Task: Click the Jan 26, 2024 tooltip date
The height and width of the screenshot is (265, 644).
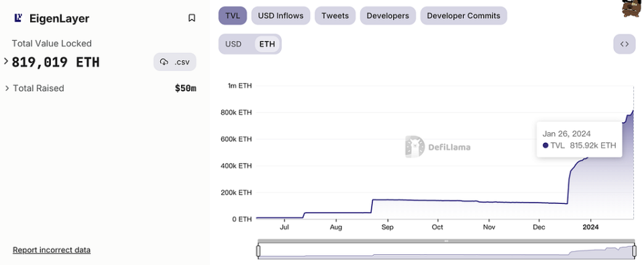Action: coord(566,134)
